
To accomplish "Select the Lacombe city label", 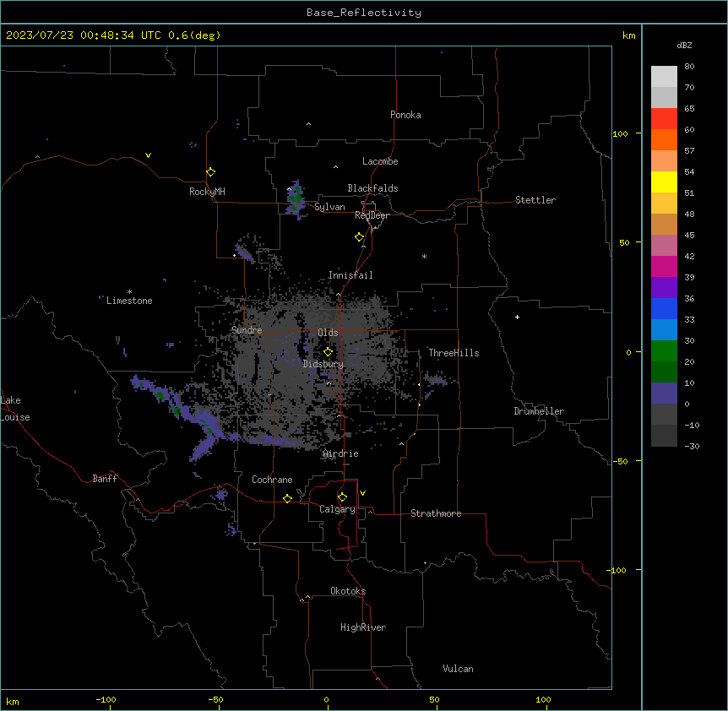I will coord(380,161).
